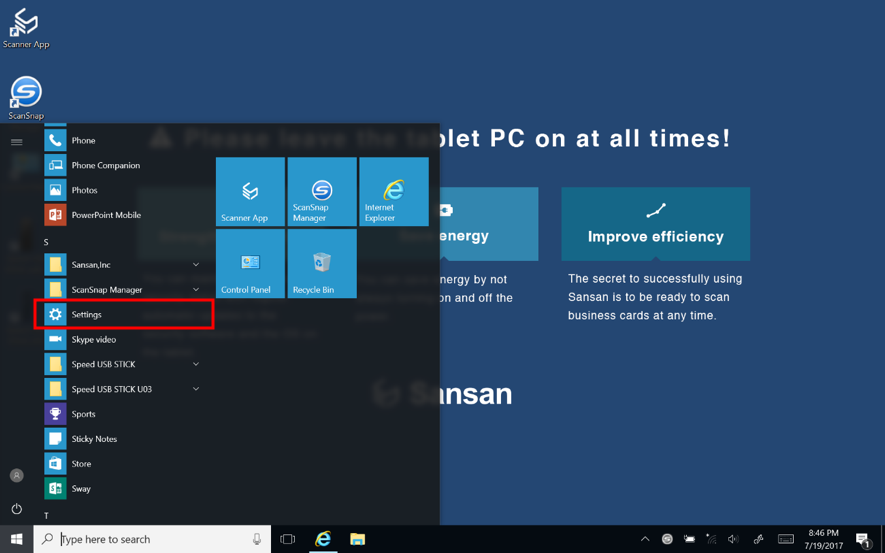Click the microphone icon in search box
This screenshot has width=885, height=553.
point(257,539)
